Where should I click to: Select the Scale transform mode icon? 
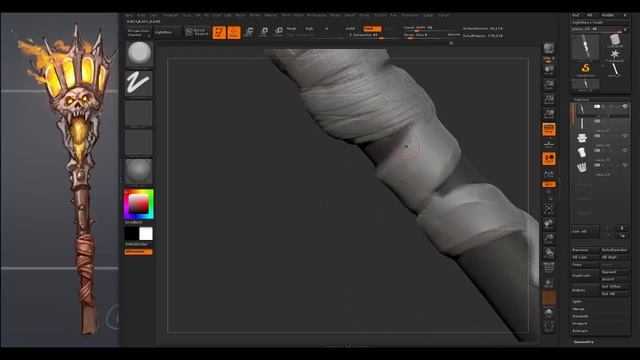[x=264, y=32]
